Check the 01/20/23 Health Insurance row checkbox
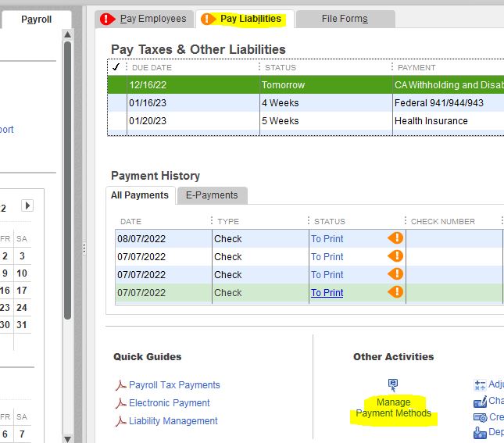 coord(117,121)
